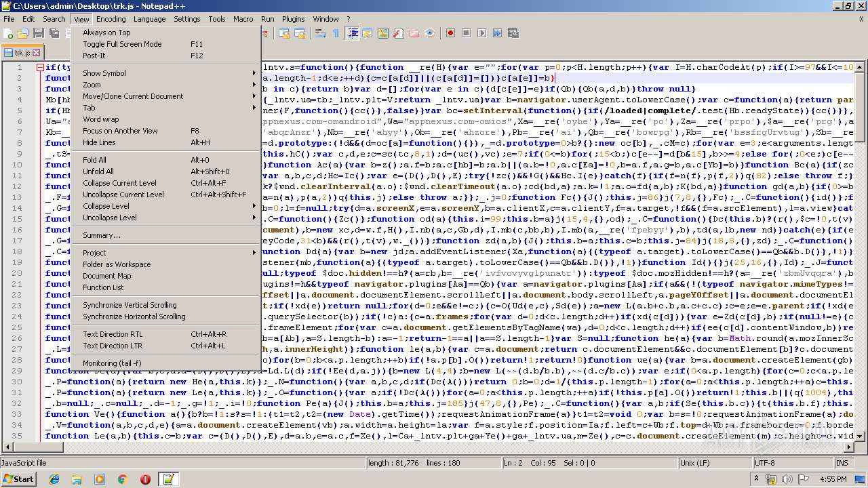Toggle Word wrap in View menu
The image size is (868, 488).
click(x=166, y=119)
